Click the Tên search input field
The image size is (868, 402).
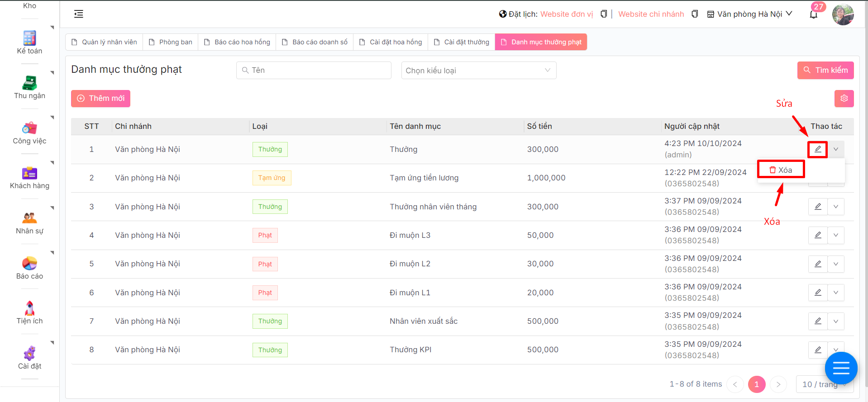point(314,71)
